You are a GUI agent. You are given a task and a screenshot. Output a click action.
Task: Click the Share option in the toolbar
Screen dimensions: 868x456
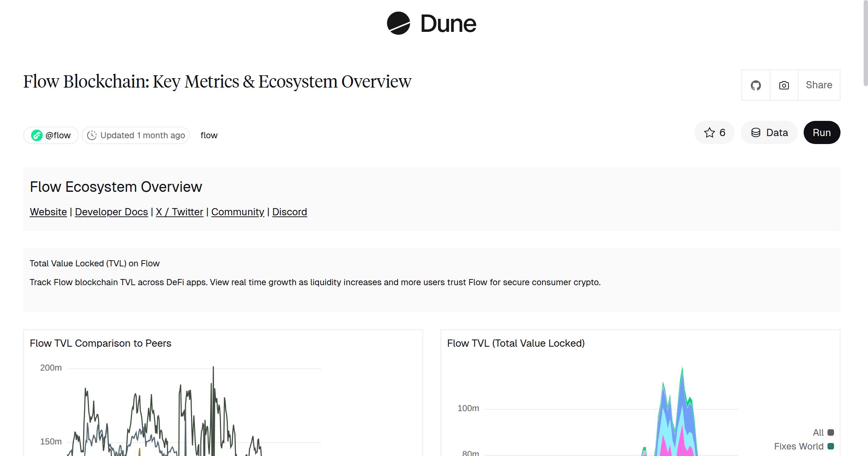click(819, 85)
